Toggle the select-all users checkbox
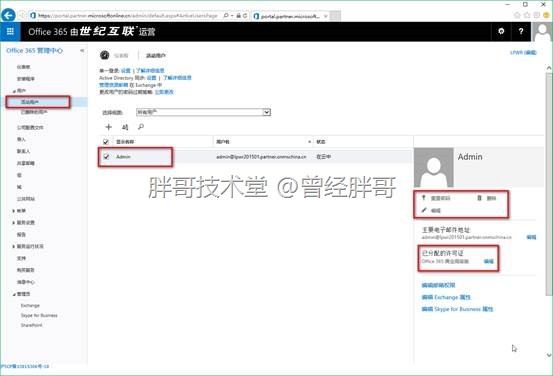 tap(106, 142)
